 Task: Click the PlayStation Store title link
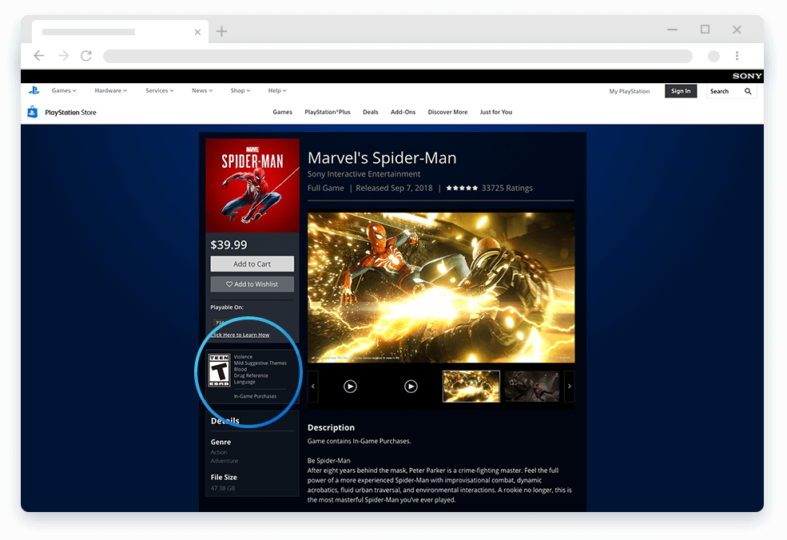point(70,112)
